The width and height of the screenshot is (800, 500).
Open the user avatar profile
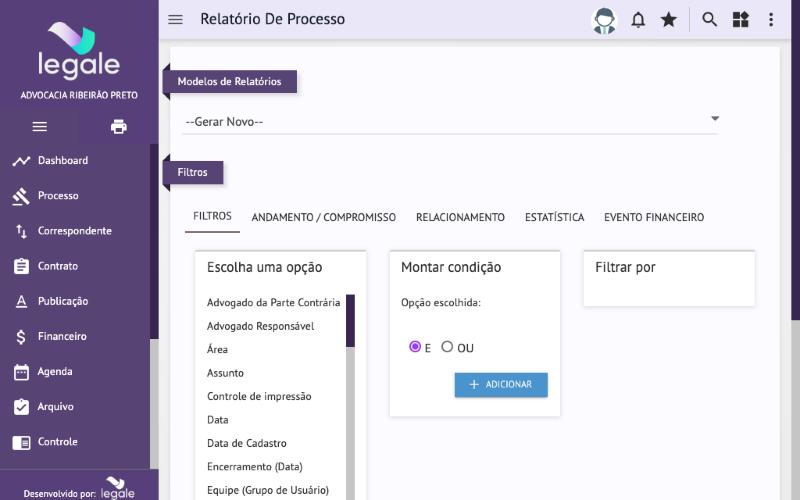pos(604,21)
